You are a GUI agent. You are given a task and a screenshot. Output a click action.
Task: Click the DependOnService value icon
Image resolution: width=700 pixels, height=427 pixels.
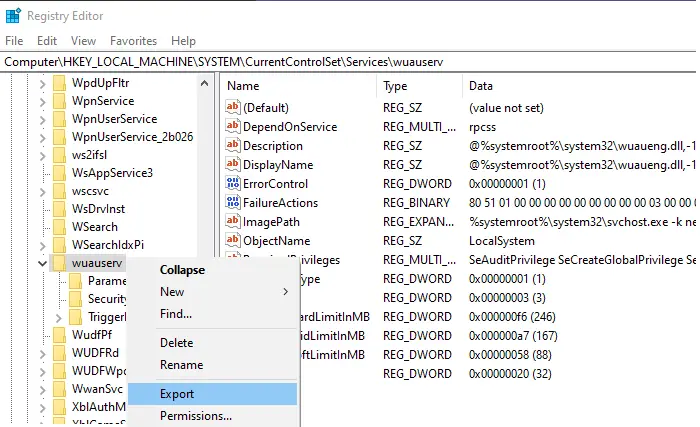pos(233,126)
